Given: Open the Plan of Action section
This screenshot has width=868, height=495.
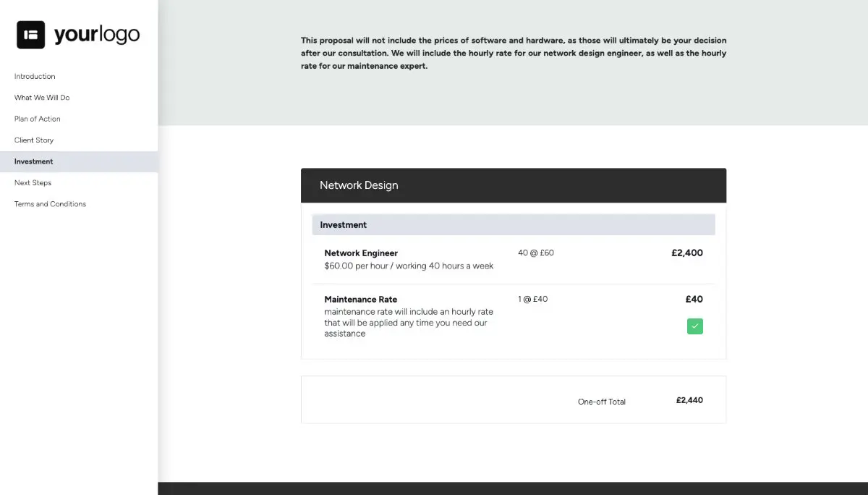Looking at the screenshot, I should pos(36,119).
